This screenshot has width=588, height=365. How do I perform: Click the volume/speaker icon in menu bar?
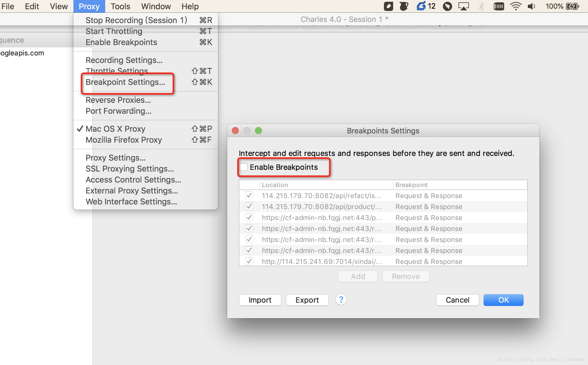531,6
